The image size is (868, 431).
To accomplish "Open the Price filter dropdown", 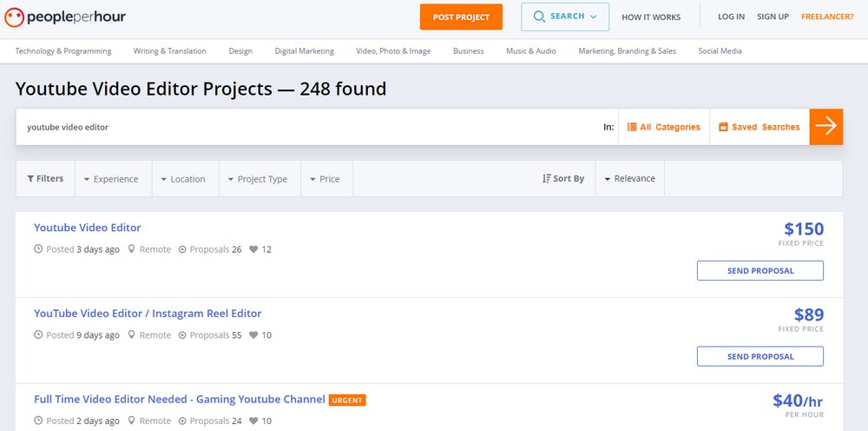I will pos(327,179).
